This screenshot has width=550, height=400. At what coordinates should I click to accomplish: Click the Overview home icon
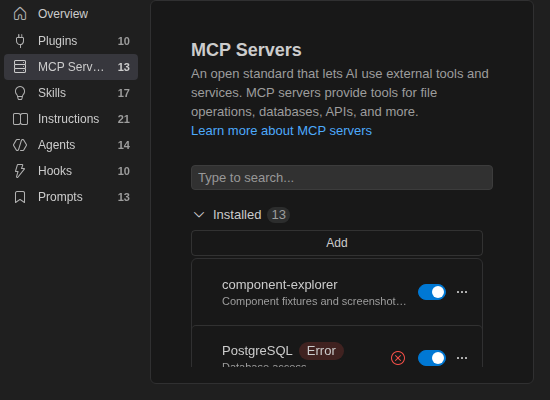20,14
